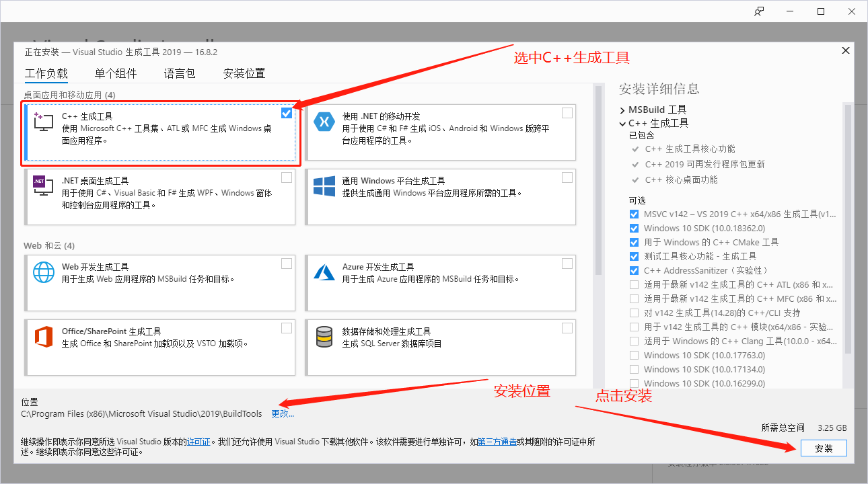Click the C++ 生成工具核心功能 included item
868x484 pixels.
(690, 149)
